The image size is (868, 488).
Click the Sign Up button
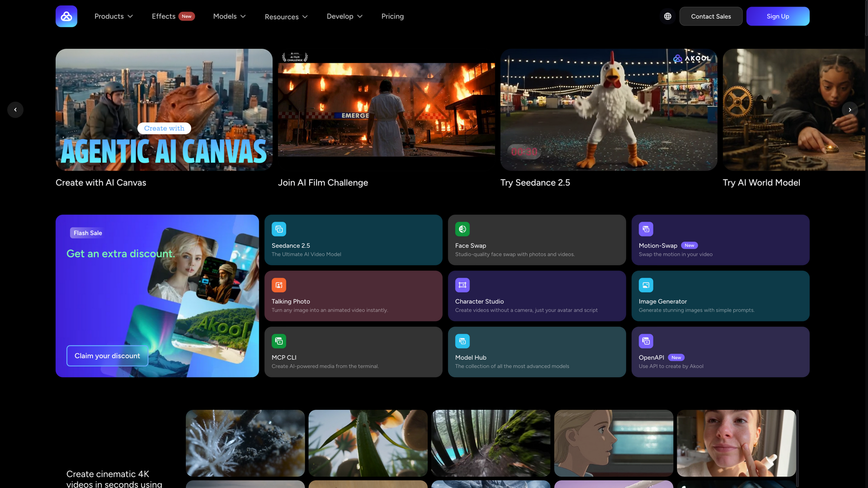(778, 16)
